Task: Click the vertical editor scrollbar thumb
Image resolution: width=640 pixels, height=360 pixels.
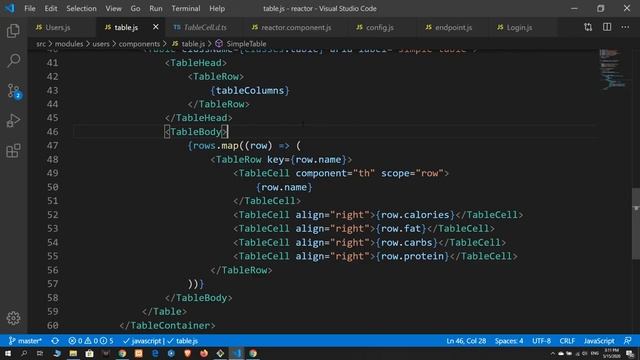Action: (636, 223)
